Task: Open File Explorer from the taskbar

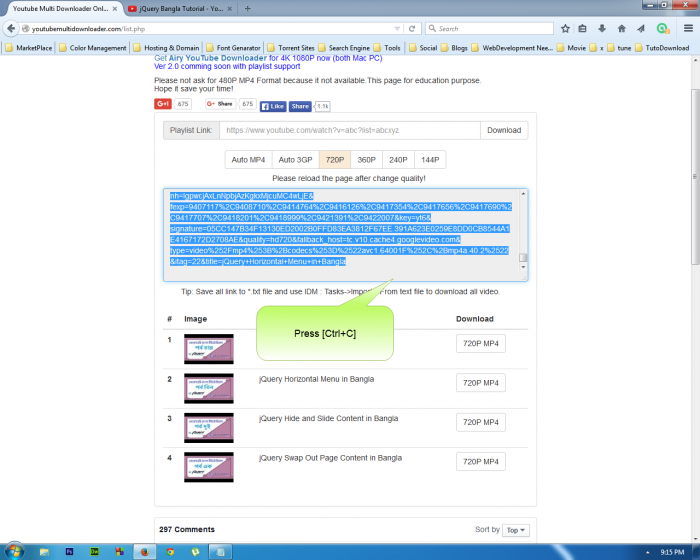Action: pos(44,552)
